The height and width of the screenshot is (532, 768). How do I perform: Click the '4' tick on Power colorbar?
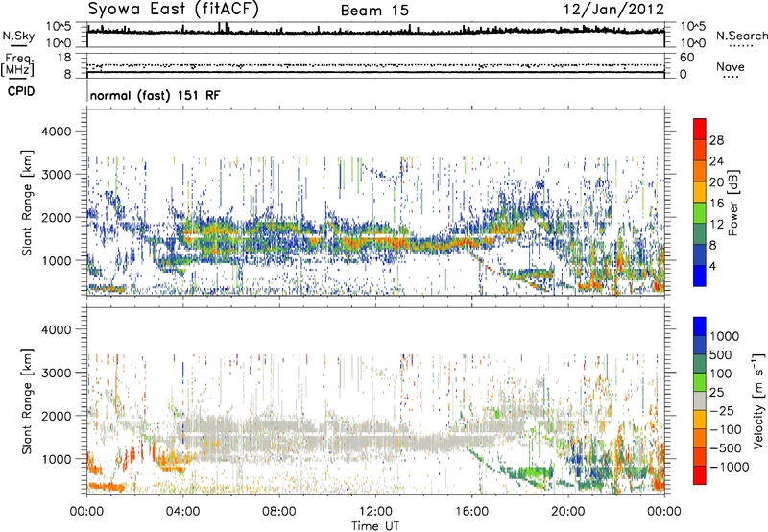click(x=712, y=266)
